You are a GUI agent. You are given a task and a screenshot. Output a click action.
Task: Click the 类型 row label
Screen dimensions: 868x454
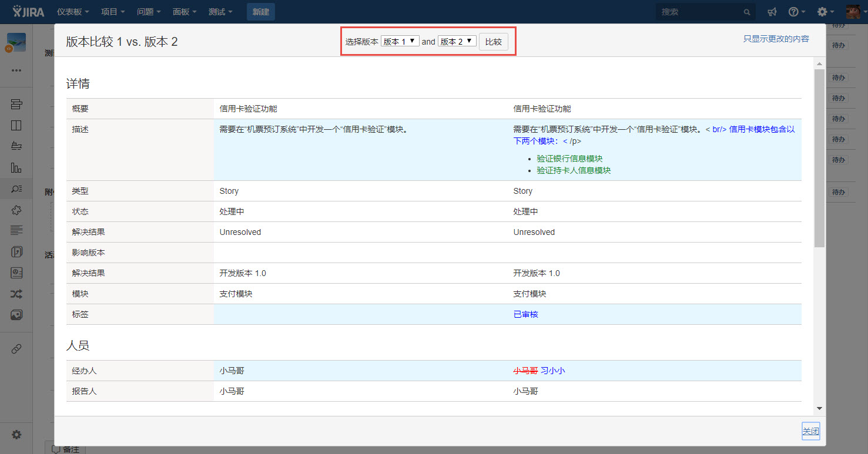click(81, 191)
